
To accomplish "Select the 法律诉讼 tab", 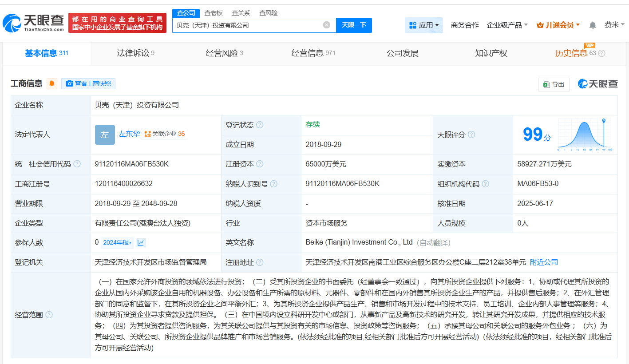I will pos(135,53).
